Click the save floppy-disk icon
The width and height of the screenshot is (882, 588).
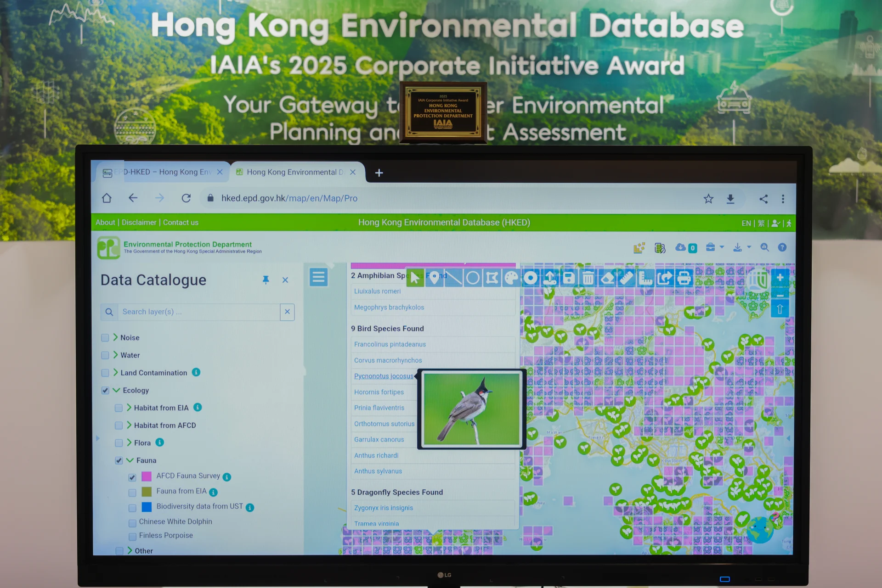pos(569,278)
